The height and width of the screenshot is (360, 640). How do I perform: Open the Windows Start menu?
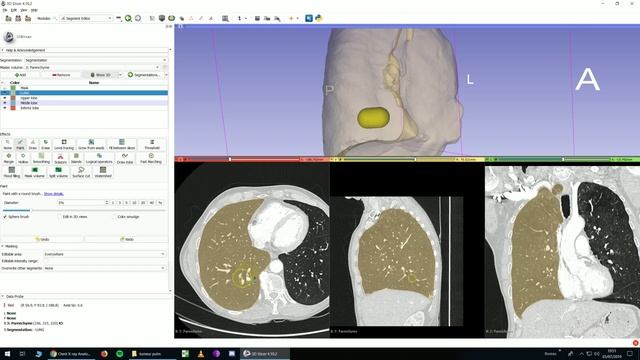tap(7, 353)
